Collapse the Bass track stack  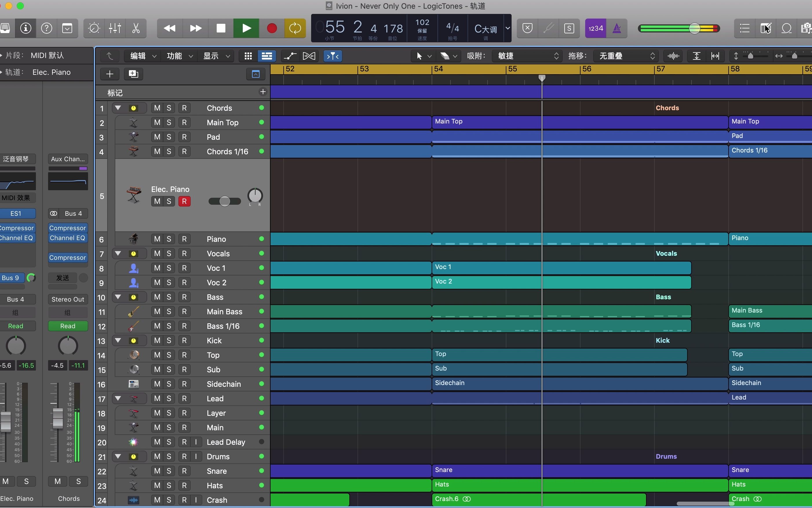[x=118, y=297]
